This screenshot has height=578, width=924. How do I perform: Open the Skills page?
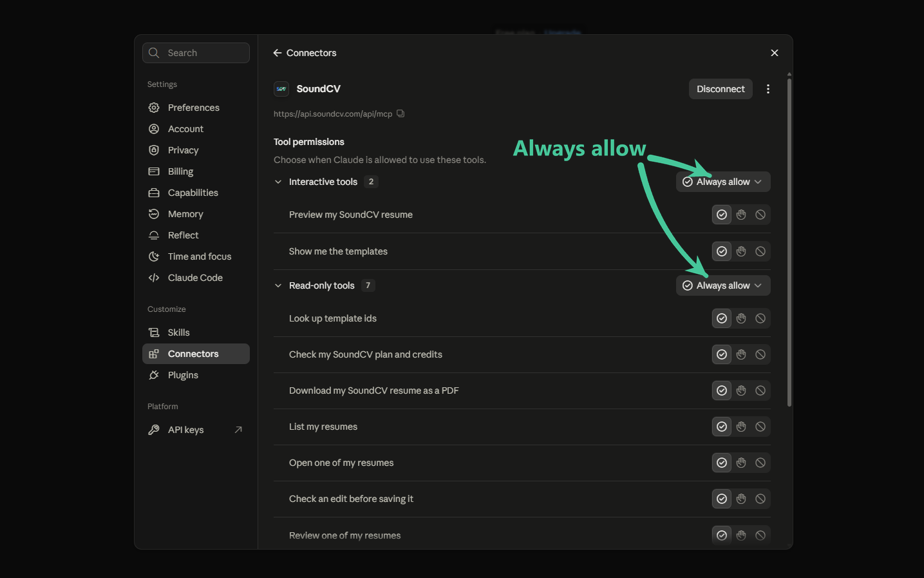pos(196,332)
